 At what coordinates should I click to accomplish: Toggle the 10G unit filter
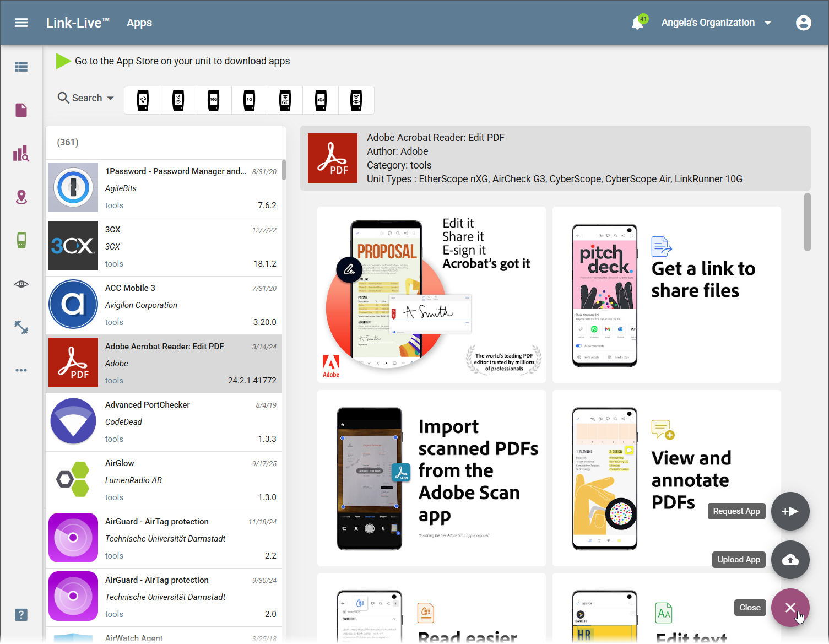(214, 100)
